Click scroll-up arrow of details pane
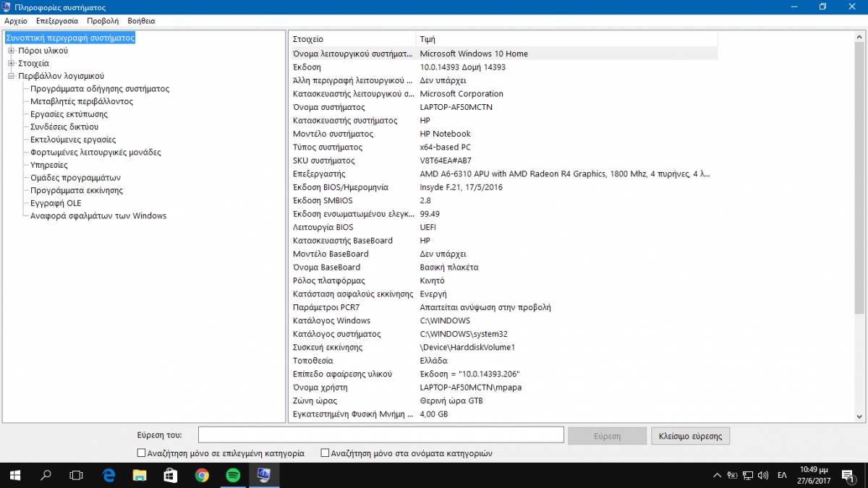This screenshot has height=488, width=868. coord(859,36)
